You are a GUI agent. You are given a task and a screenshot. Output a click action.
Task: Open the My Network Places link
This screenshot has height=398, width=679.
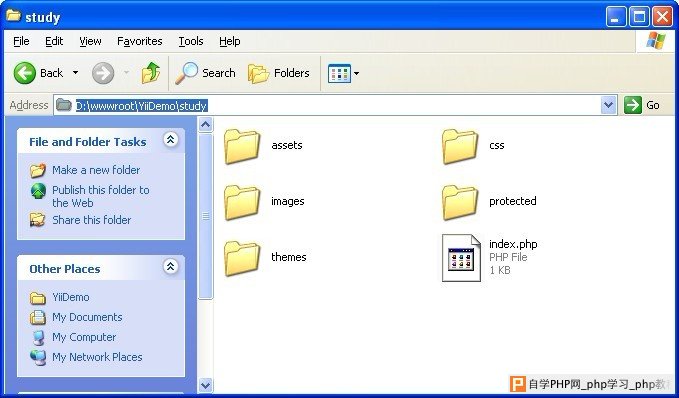[97, 357]
